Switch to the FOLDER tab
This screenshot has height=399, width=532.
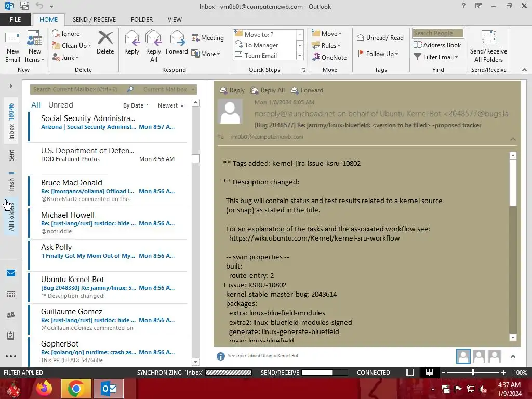pyautogui.click(x=142, y=19)
